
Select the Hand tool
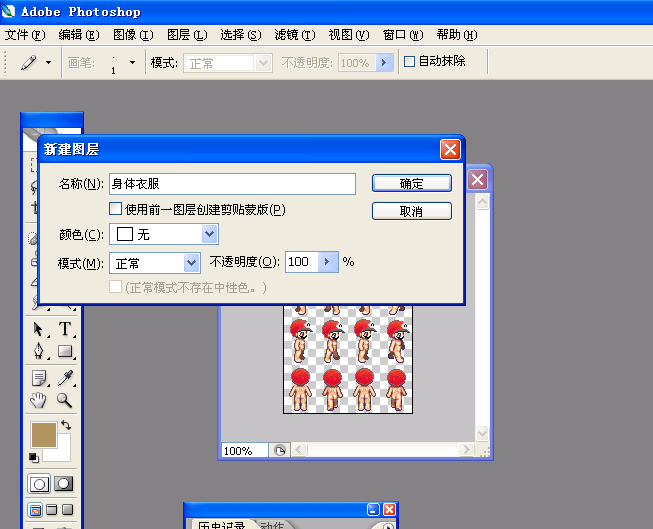point(39,400)
